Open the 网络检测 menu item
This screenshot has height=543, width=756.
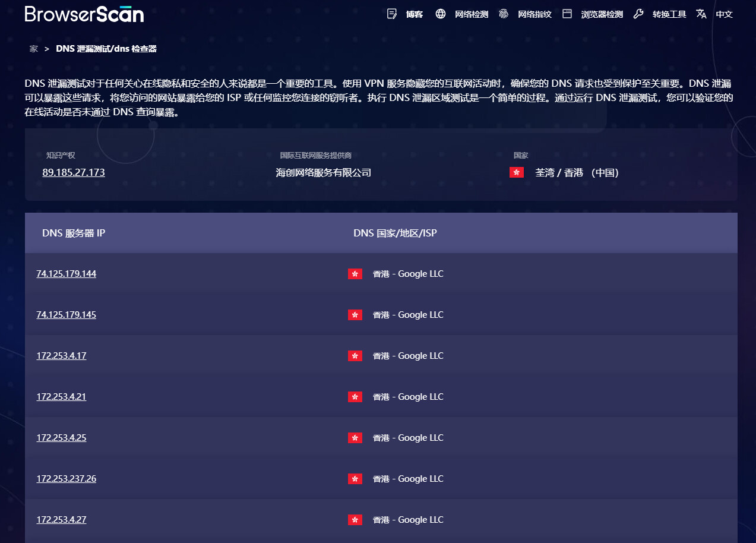click(472, 14)
